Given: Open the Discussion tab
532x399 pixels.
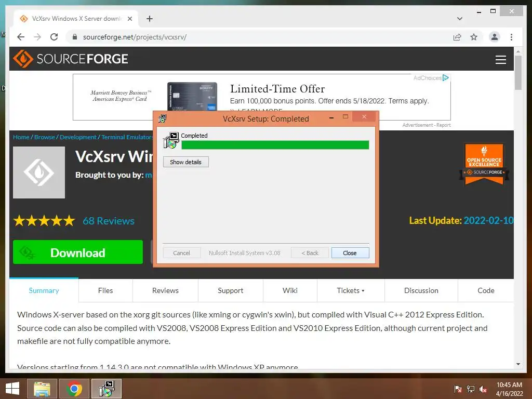Looking at the screenshot, I should pyautogui.click(x=421, y=290).
